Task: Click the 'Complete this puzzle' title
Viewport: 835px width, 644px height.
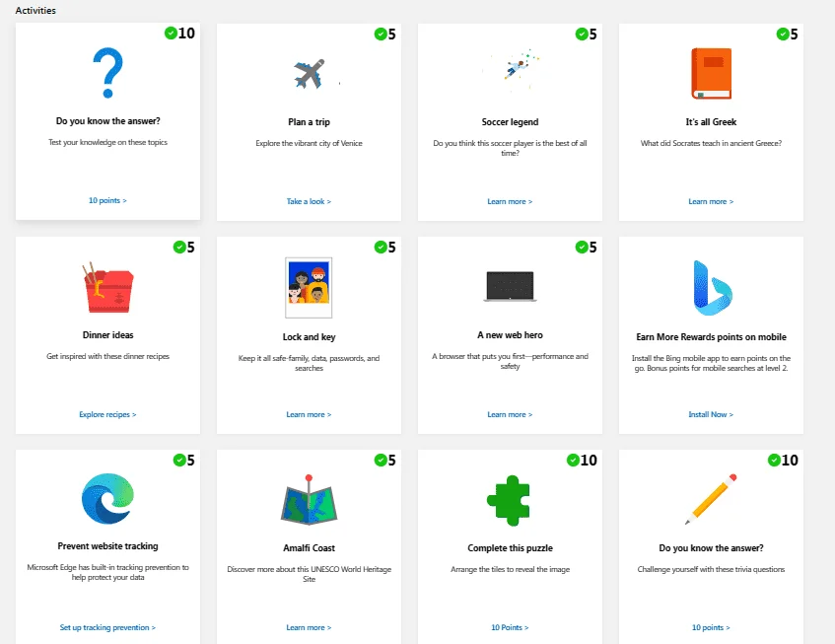Action: pyautogui.click(x=510, y=548)
